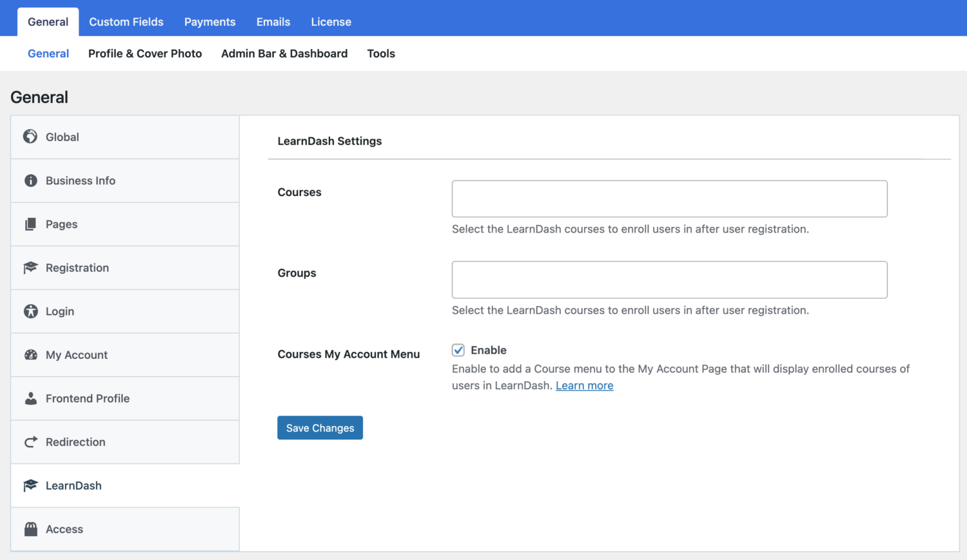Open the Access settings section
The width and height of the screenshot is (967, 560).
point(125,529)
